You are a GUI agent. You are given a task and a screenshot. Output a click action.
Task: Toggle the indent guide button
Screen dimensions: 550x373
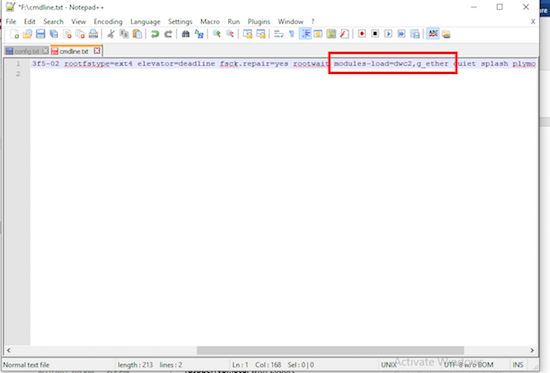click(305, 34)
